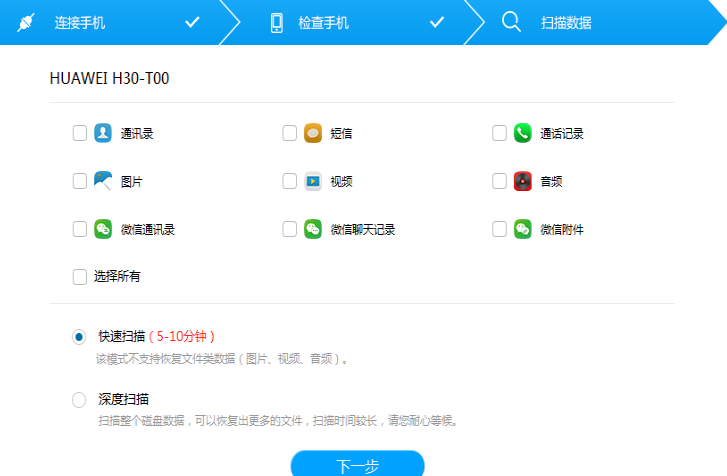The height and width of the screenshot is (476, 727).
Task: Click the 通话记录 label text
Action: (561, 133)
